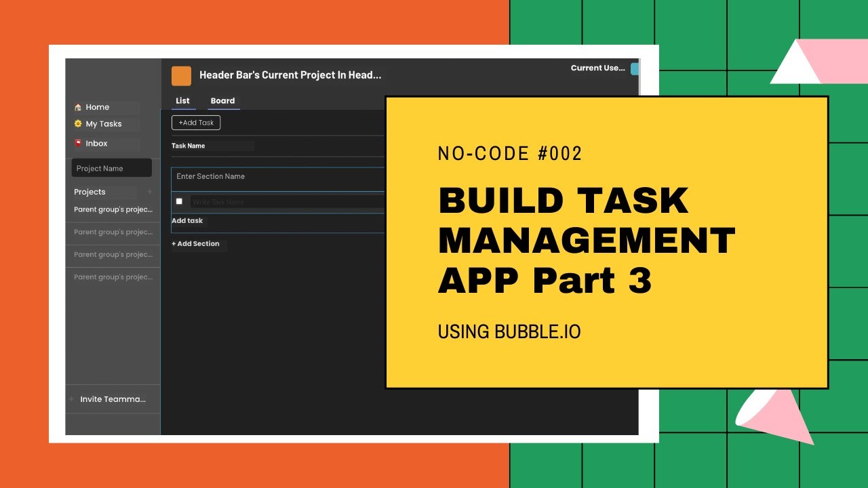The width and height of the screenshot is (868, 488).
Task: Click the Invite Teammates button
Action: [113, 399]
